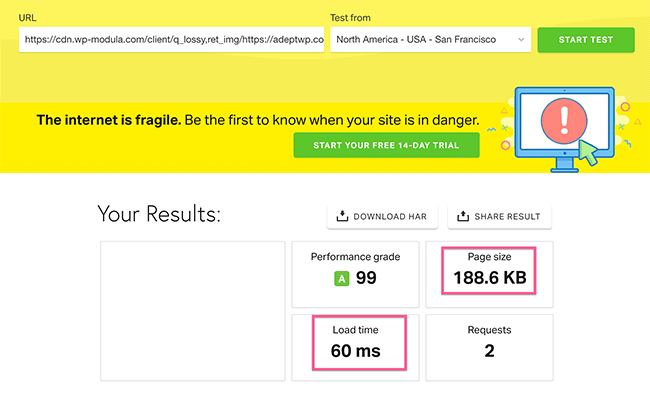Viewport: 650px width, 395px height.
Task: Click the Load time label
Action: click(355, 330)
